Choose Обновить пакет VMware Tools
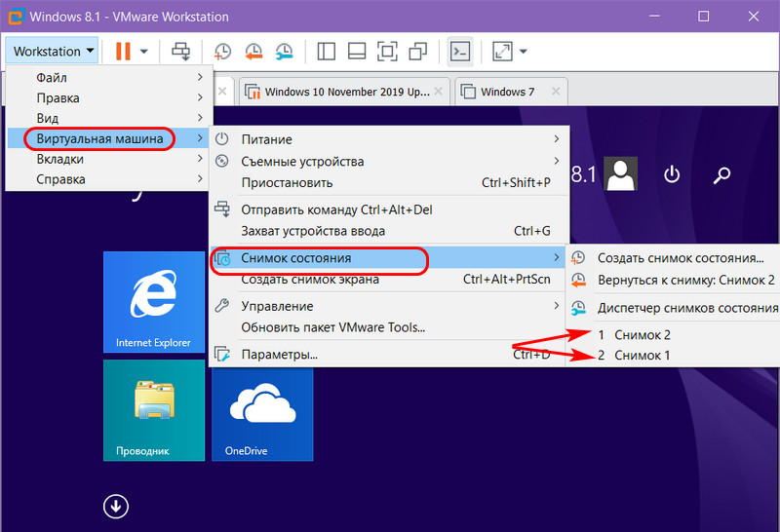The height and width of the screenshot is (532, 780). pyautogui.click(x=388, y=327)
